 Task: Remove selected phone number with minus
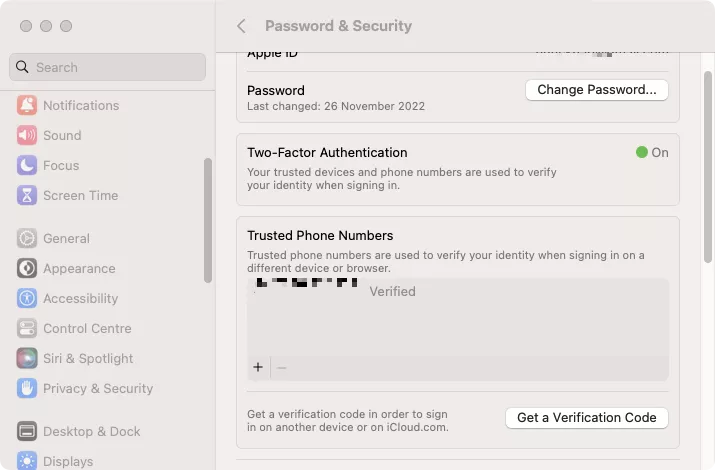[282, 367]
